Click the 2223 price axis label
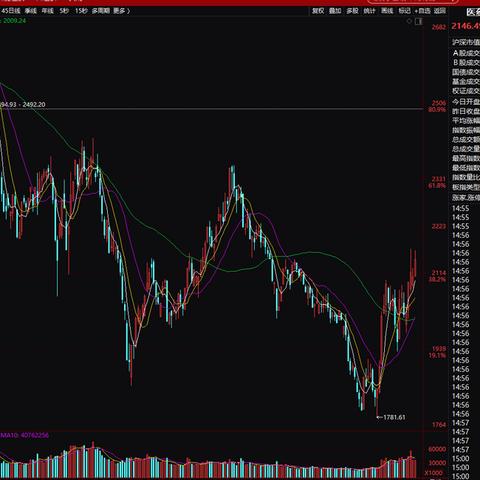This screenshot has height=480, width=480. [x=439, y=227]
